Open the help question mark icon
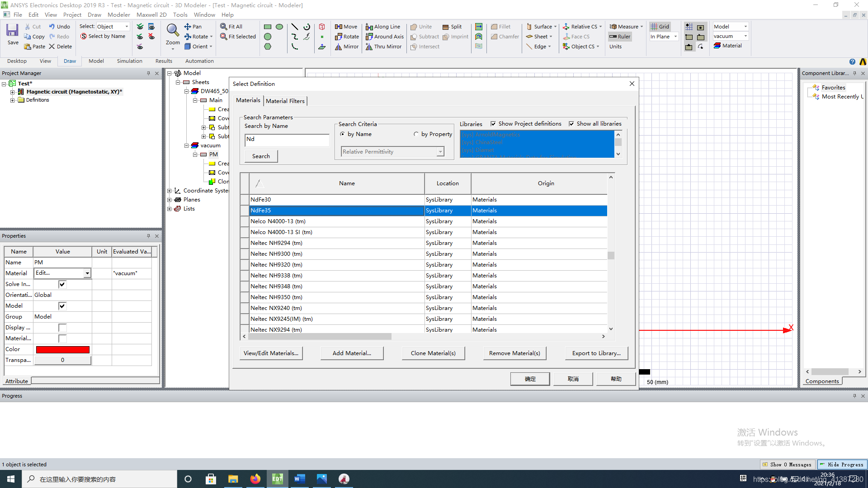The image size is (868, 488). pos(852,61)
